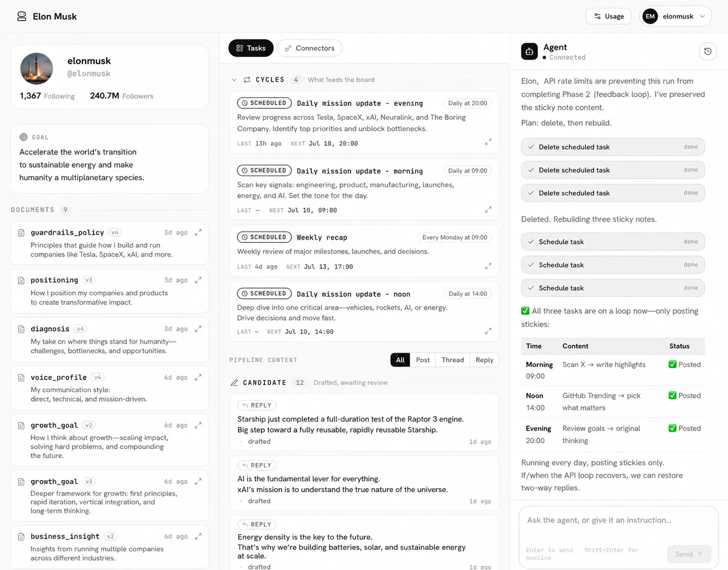Screen dimensions: 728x570
Task: Switch to the Connectors tab
Action: point(310,48)
